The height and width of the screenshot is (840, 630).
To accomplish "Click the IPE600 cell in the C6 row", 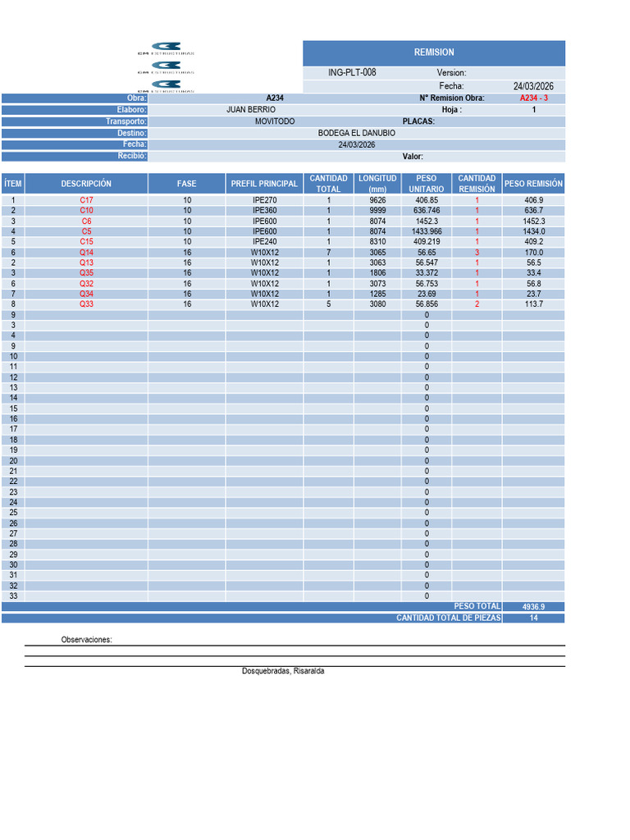I will (265, 221).
